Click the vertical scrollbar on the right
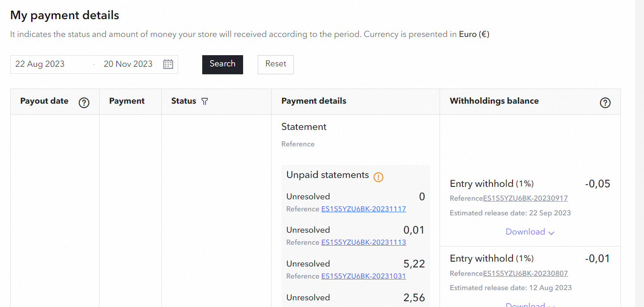644x307 pixels. tap(639, 153)
